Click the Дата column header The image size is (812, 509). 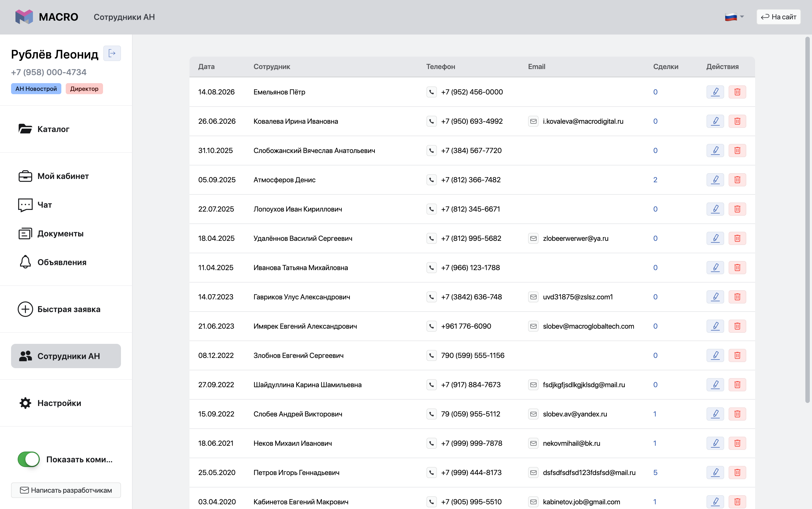point(206,67)
